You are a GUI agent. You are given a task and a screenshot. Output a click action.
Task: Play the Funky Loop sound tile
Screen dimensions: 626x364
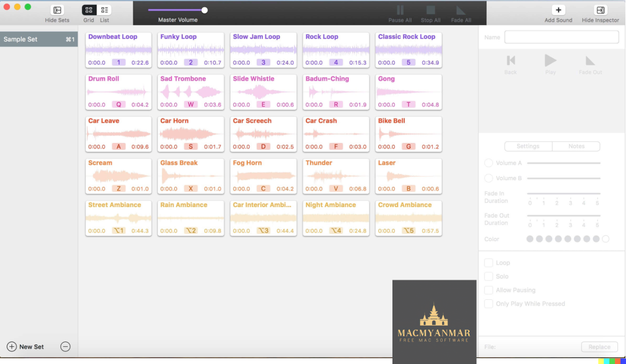pos(191,50)
